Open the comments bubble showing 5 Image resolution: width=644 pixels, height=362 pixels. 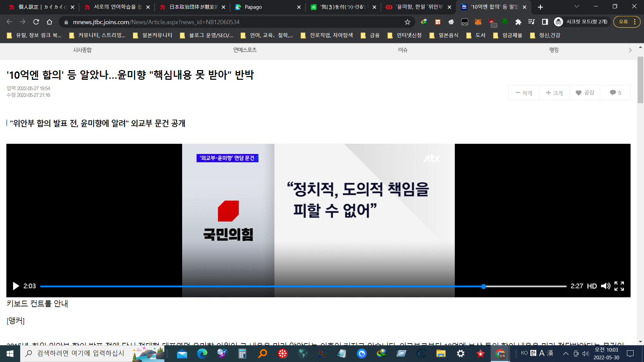(x=615, y=93)
